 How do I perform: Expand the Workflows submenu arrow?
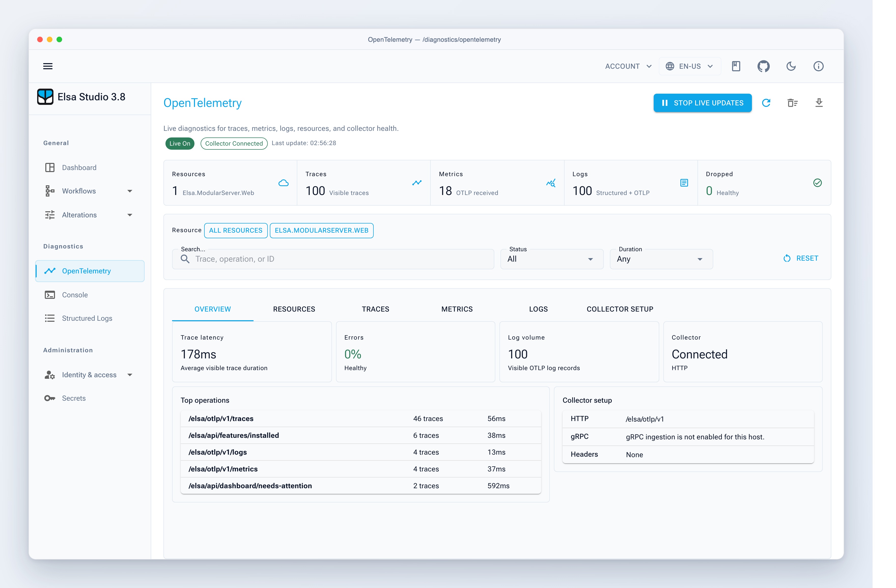click(130, 191)
